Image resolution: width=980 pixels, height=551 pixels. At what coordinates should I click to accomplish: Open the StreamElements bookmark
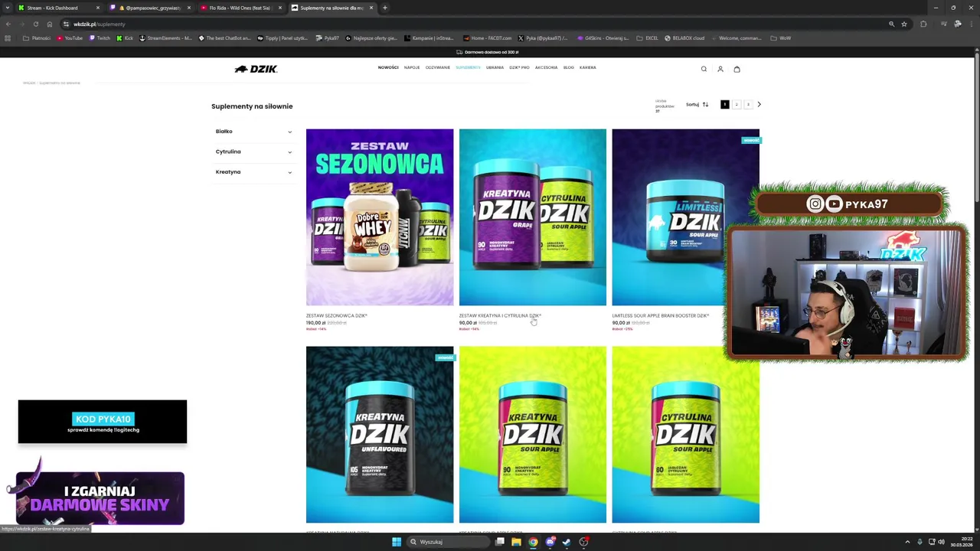165,38
